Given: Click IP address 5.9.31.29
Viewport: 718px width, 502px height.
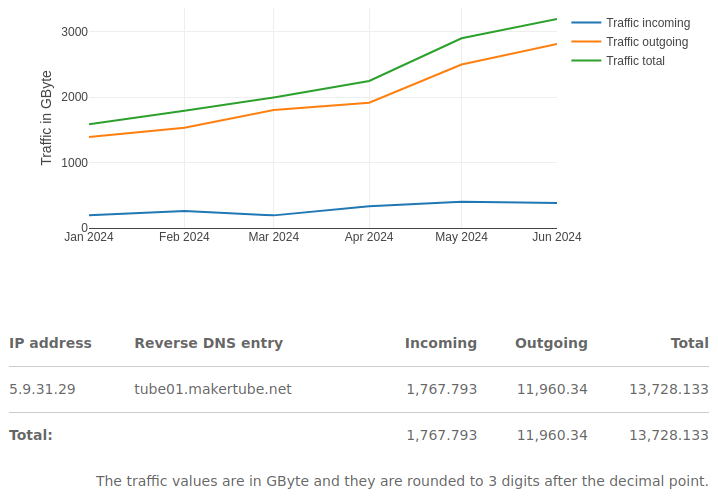Looking at the screenshot, I should coord(42,389).
